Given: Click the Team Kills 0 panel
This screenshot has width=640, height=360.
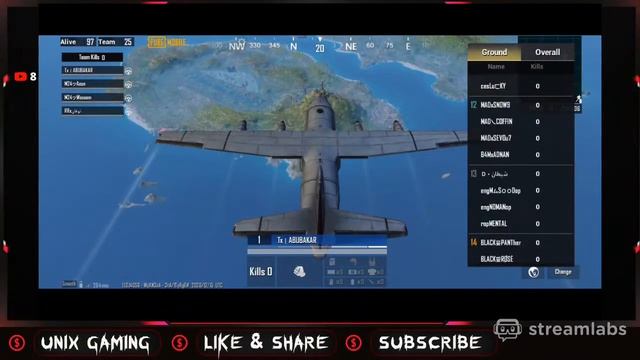Looking at the screenshot, I should click(92, 57).
